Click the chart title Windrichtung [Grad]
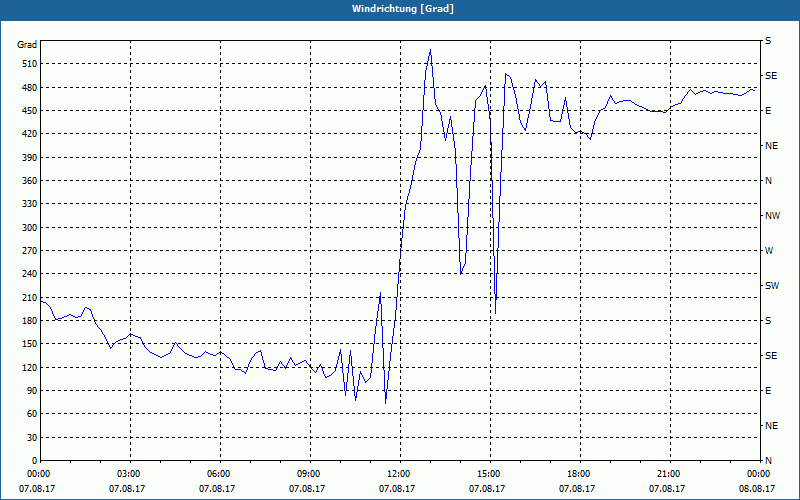 pos(403,9)
